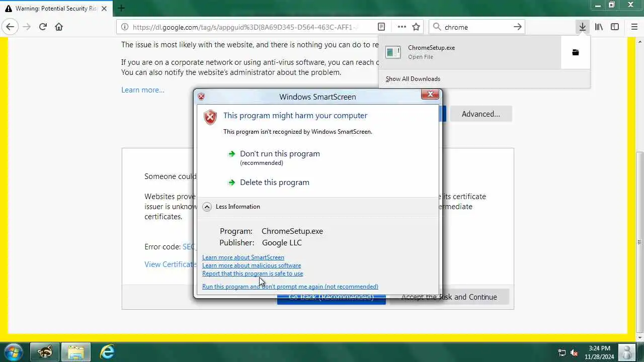
Task: Click the SmartScreen title bar shield icon
Action: click(x=201, y=97)
